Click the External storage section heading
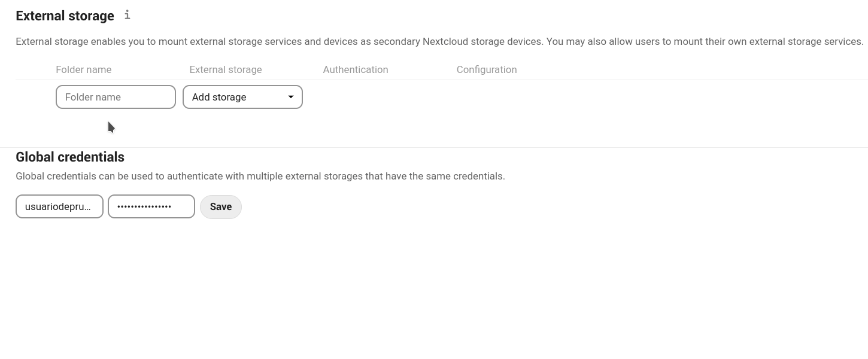 [65, 16]
